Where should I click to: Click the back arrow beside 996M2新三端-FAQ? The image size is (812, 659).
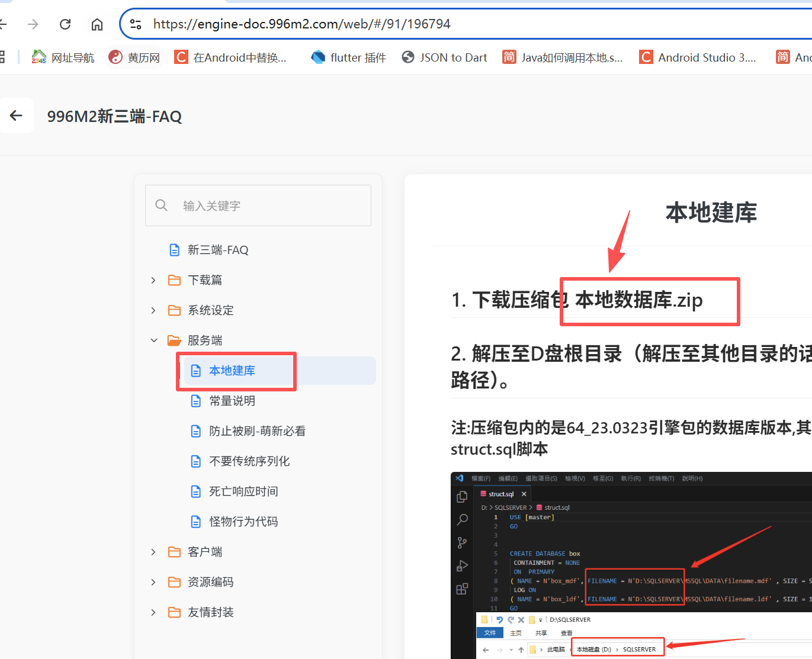(16, 115)
